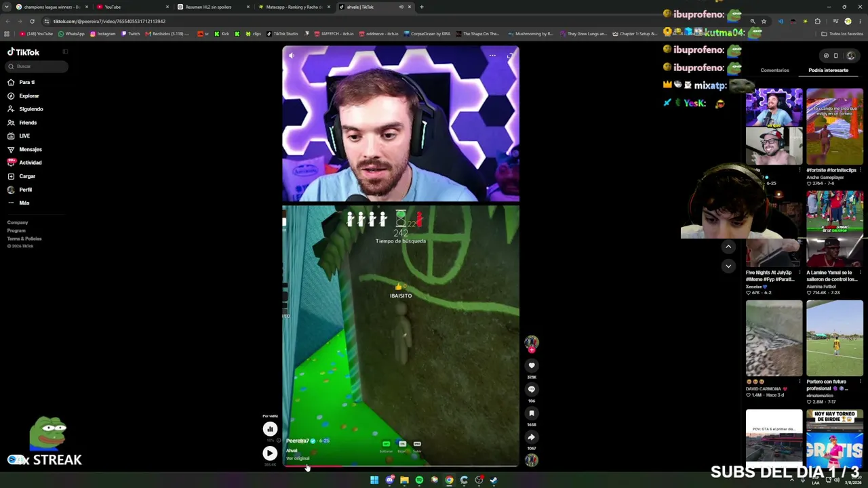The height and width of the screenshot is (488, 868).
Task: Open Spotify from the taskbar
Action: pyautogui.click(x=419, y=480)
